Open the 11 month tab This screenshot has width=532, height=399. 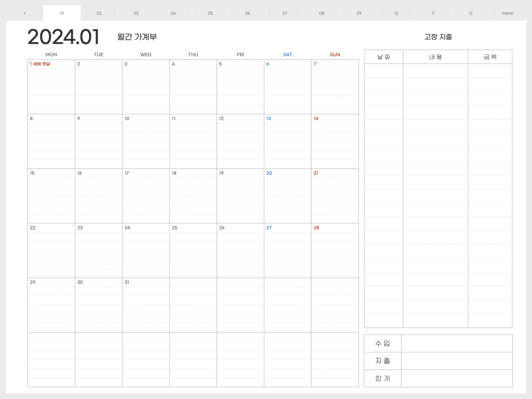(433, 13)
